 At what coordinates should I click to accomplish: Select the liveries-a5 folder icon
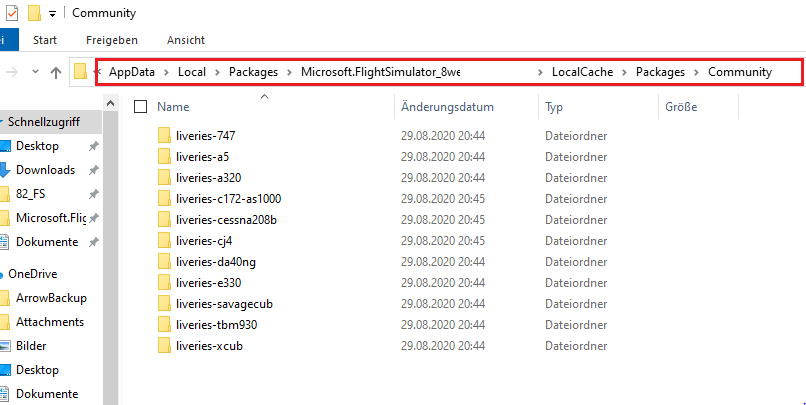pyautogui.click(x=164, y=157)
